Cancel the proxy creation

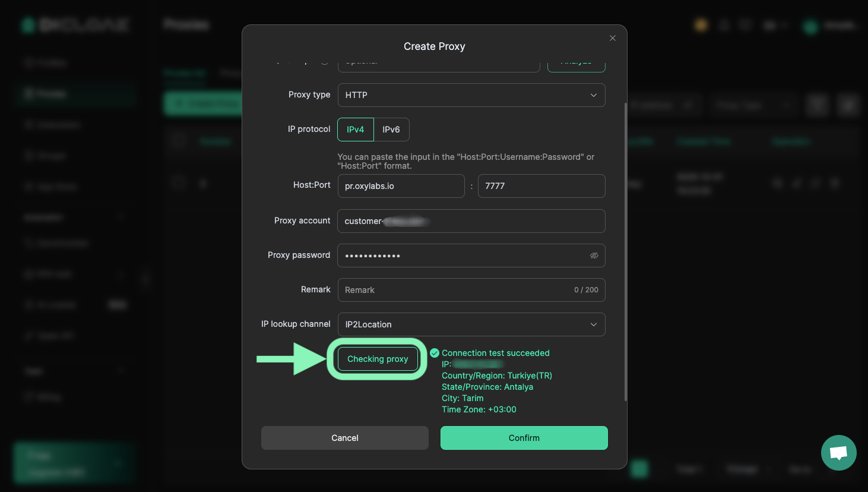tap(344, 438)
